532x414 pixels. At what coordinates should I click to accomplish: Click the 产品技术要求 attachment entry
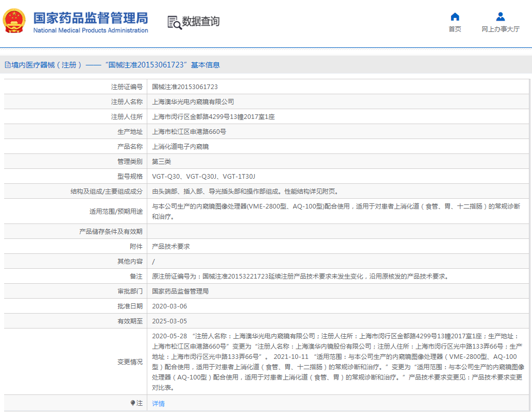tap(171, 247)
